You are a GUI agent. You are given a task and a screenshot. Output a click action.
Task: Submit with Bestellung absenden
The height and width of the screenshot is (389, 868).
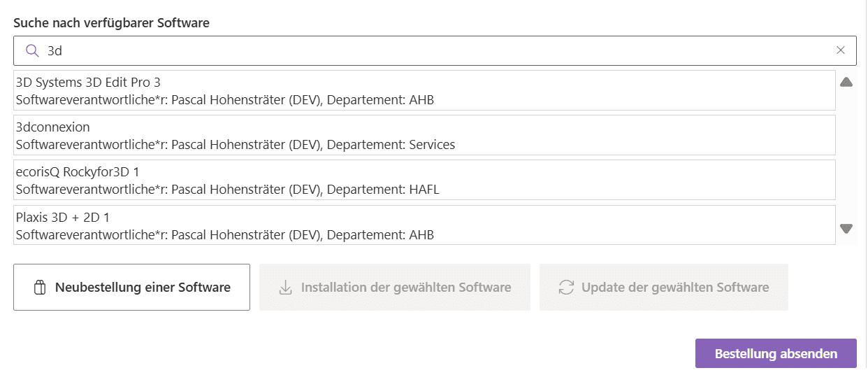[776, 353]
